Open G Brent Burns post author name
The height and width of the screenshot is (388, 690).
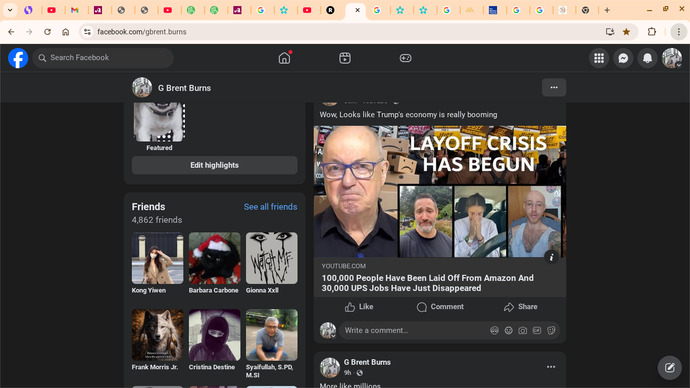tap(367, 362)
